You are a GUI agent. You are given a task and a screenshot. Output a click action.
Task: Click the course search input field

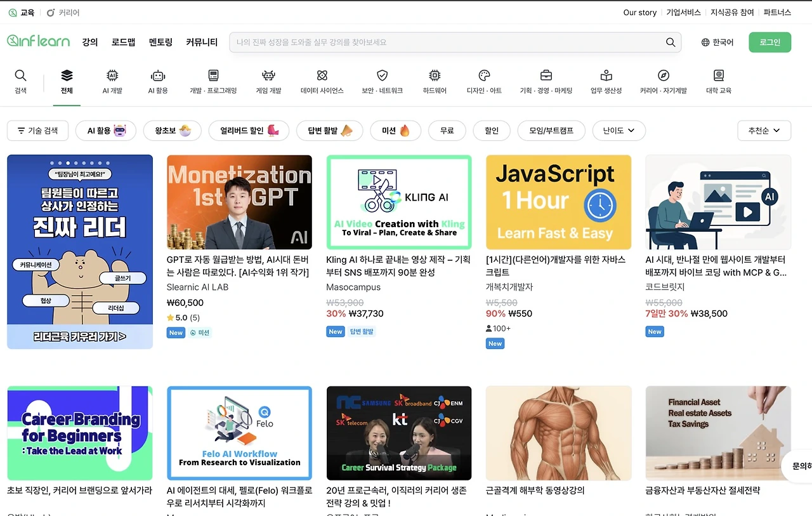(455, 43)
